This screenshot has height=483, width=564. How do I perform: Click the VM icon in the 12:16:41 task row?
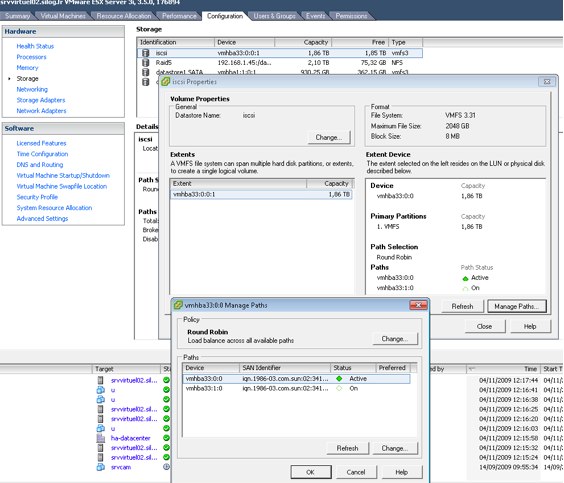coord(100,390)
